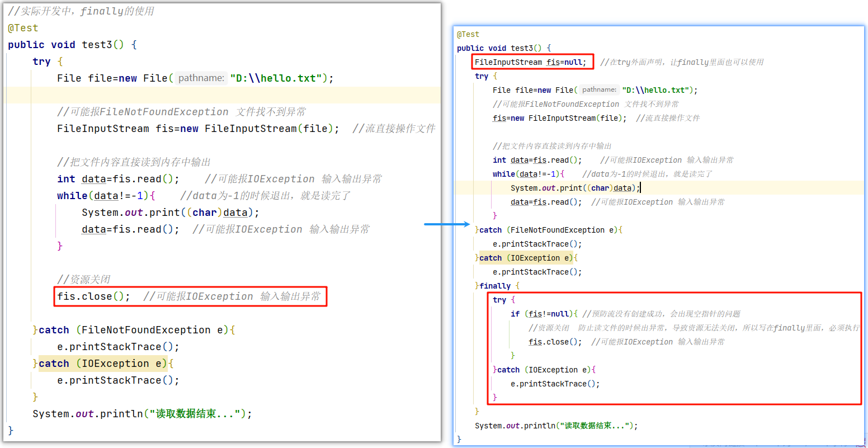Image resolution: width=868 pixels, height=448 pixels.
Task: Click the @Test annotation in left code panel
Action: (23, 28)
